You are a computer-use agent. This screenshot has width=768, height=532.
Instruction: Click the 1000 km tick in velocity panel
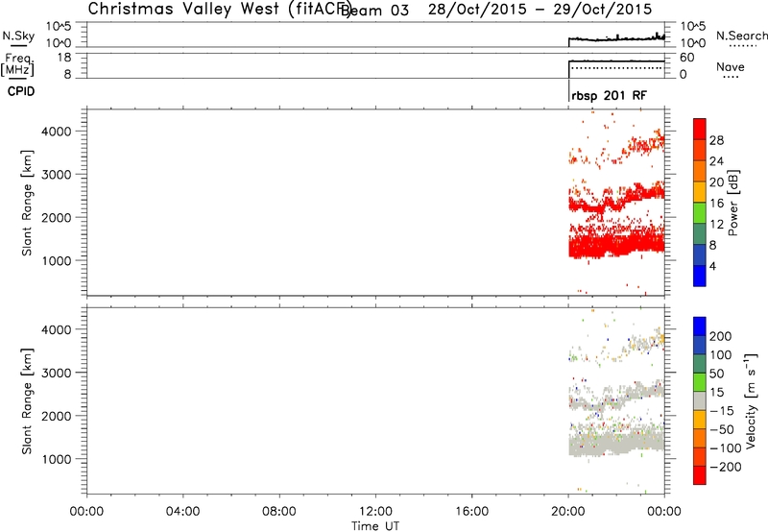pyautogui.click(x=56, y=459)
